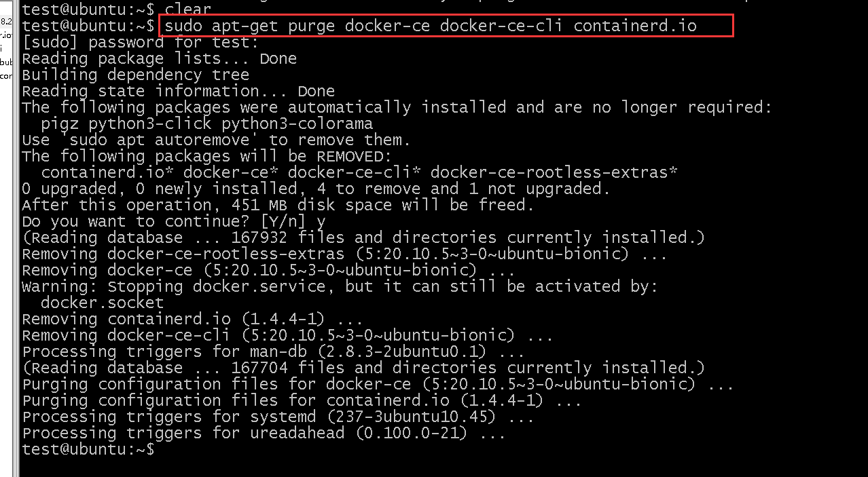Click the 'Reading package lists... Done' line

pyautogui.click(x=159, y=58)
